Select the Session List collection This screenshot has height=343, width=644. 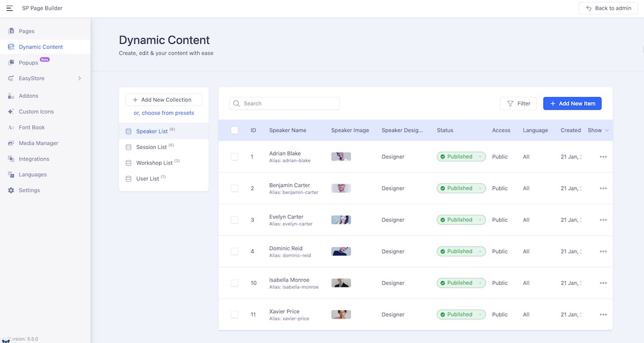coord(151,147)
